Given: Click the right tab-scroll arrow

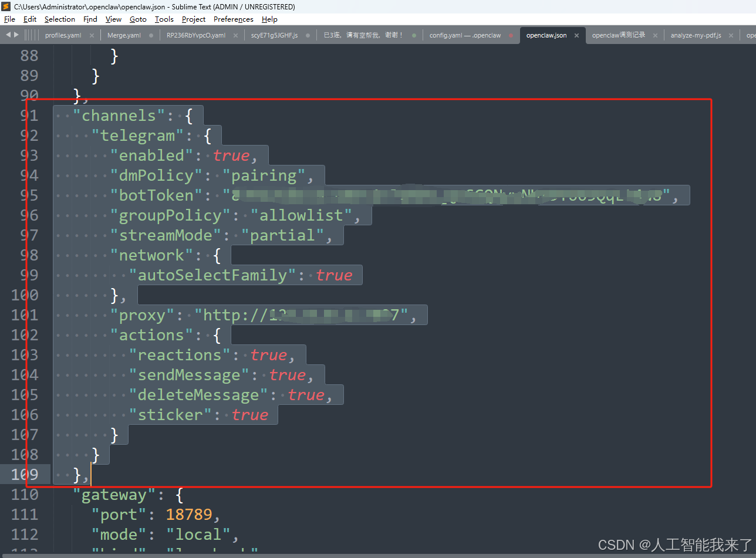Looking at the screenshot, I should click(x=16, y=35).
